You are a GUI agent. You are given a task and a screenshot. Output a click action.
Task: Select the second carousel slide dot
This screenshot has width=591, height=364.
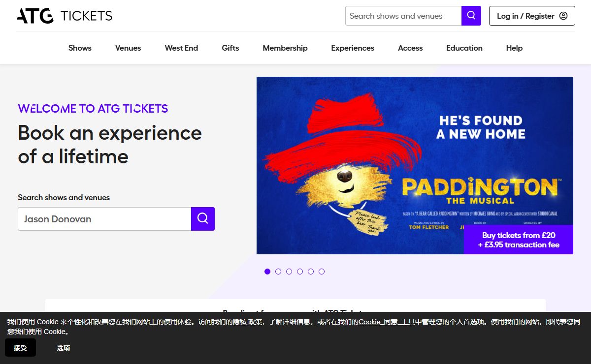tap(278, 272)
